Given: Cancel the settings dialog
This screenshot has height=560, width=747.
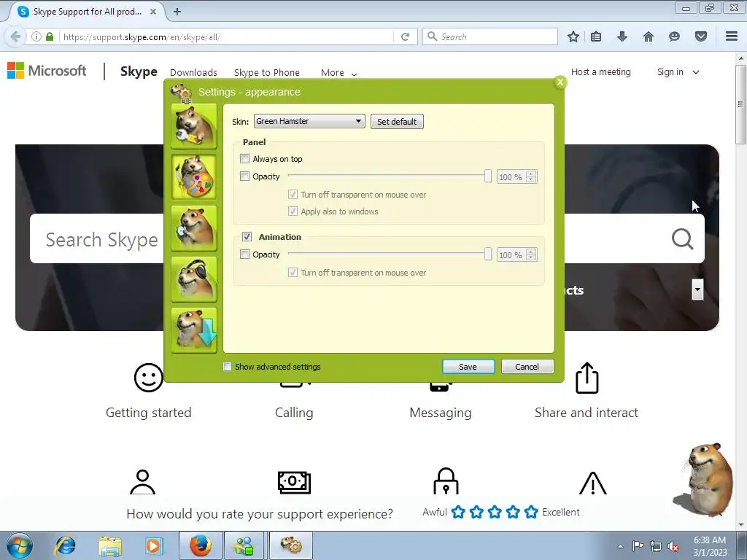Looking at the screenshot, I should 527,367.
